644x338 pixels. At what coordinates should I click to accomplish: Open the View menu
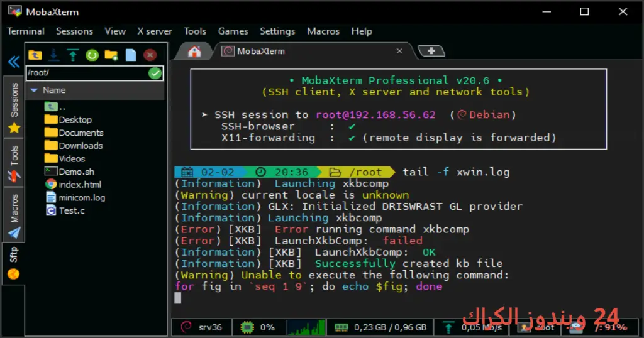(x=115, y=31)
